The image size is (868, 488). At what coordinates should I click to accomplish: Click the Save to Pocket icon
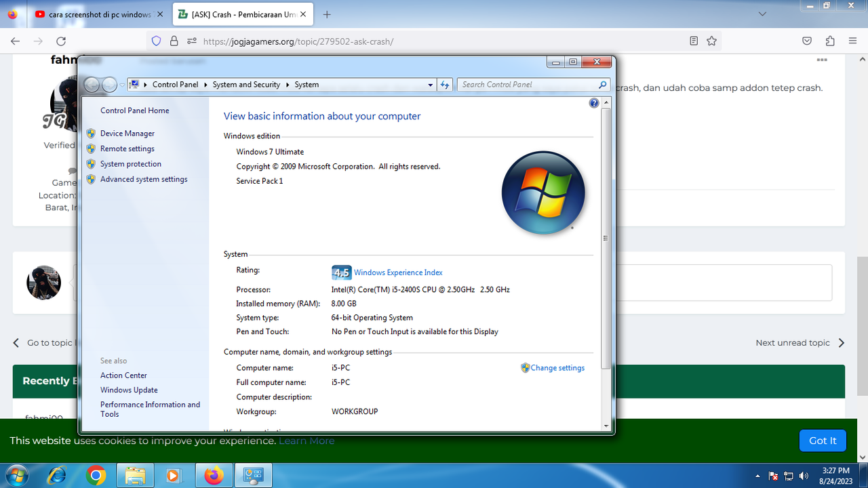[x=807, y=41]
